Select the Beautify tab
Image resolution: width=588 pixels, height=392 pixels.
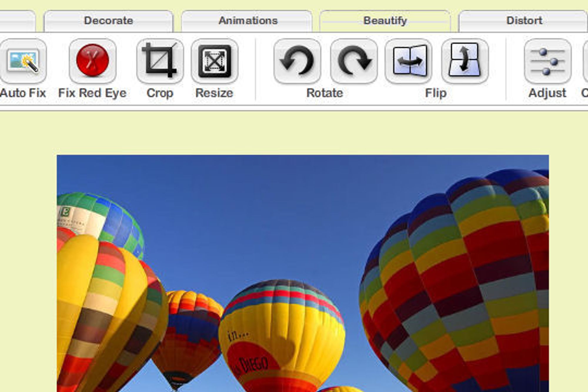coord(385,21)
